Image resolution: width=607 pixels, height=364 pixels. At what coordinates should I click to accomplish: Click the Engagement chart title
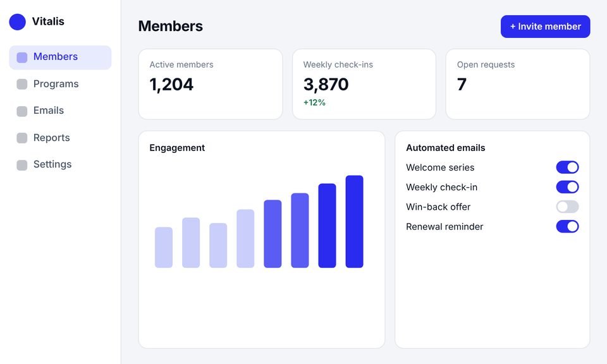pyautogui.click(x=177, y=148)
